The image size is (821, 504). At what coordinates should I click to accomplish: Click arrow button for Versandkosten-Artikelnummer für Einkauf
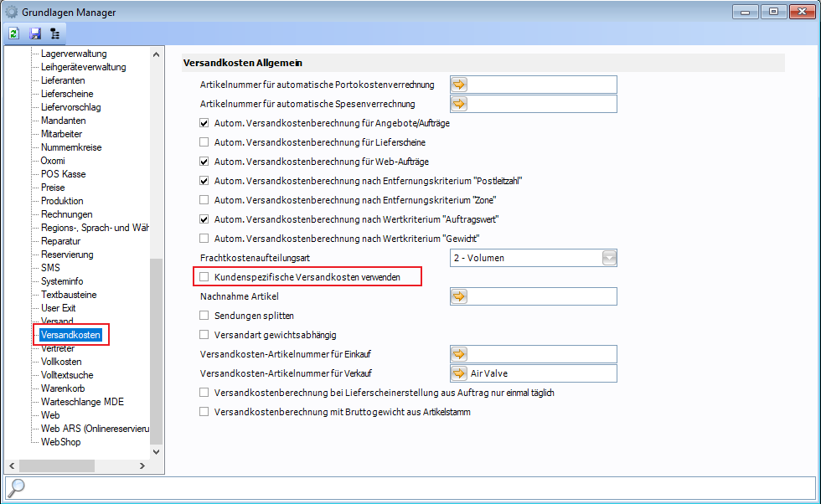tap(459, 354)
